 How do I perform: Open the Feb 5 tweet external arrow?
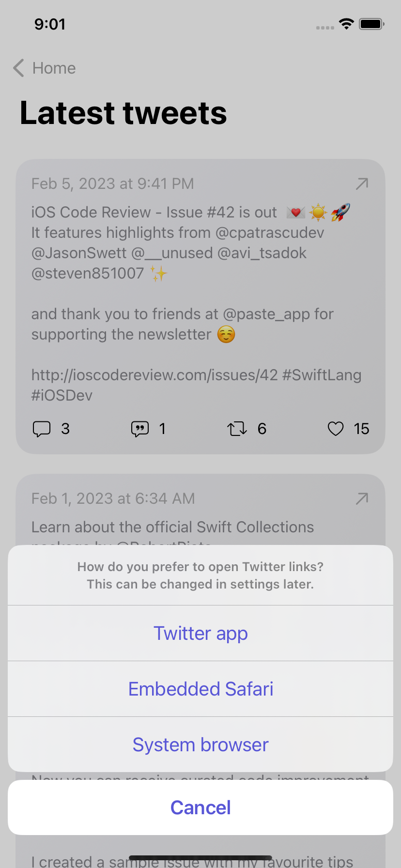coord(362,184)
